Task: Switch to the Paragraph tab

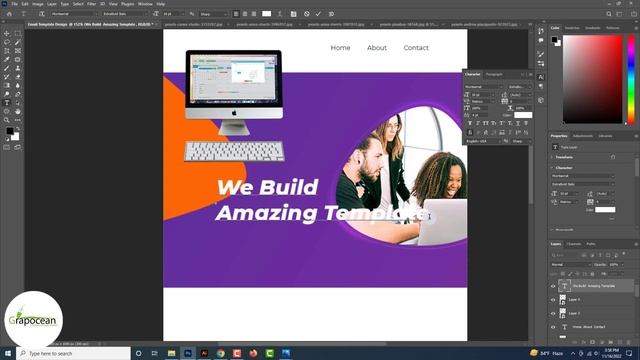Action: tap(494, 74)
